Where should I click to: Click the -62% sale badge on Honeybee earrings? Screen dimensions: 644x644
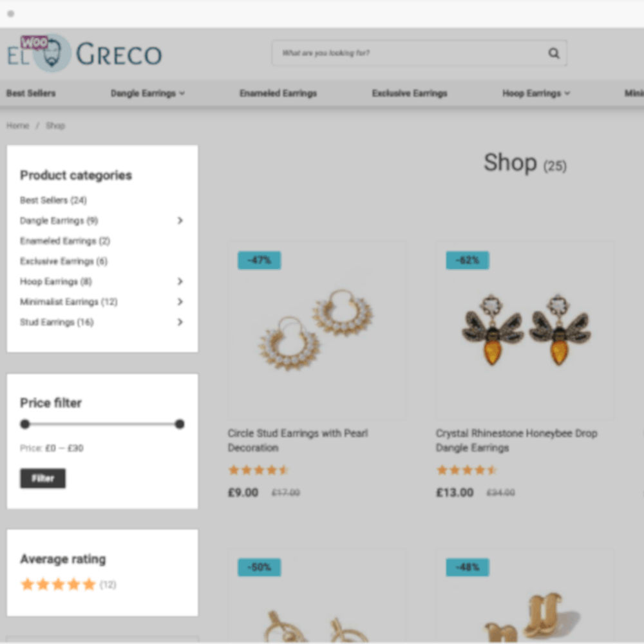pyautogui.click(x=468, y=260)
